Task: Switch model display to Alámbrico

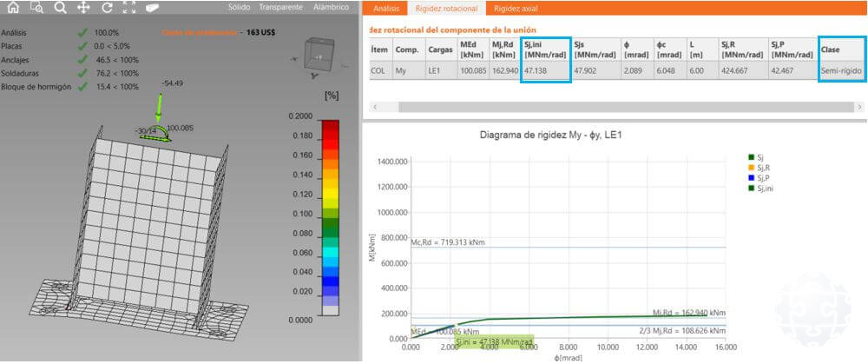Action: pos(330,7)
